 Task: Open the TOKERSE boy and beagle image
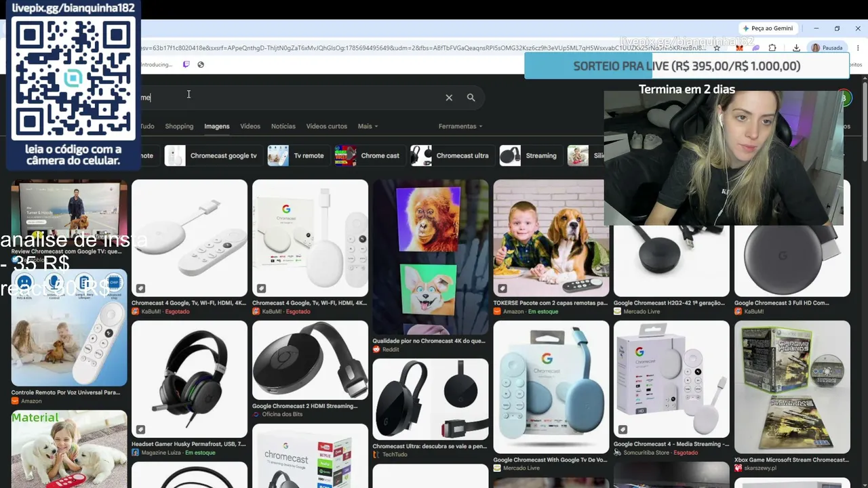[x=551, y=238]
